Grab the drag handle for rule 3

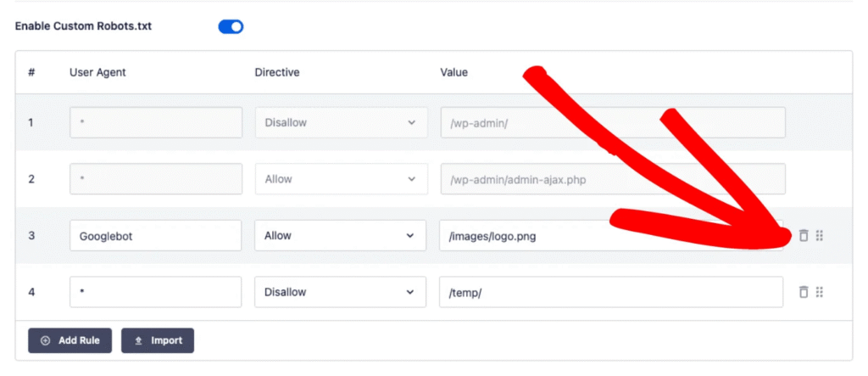pyautogui.click(x=820, y=235)
